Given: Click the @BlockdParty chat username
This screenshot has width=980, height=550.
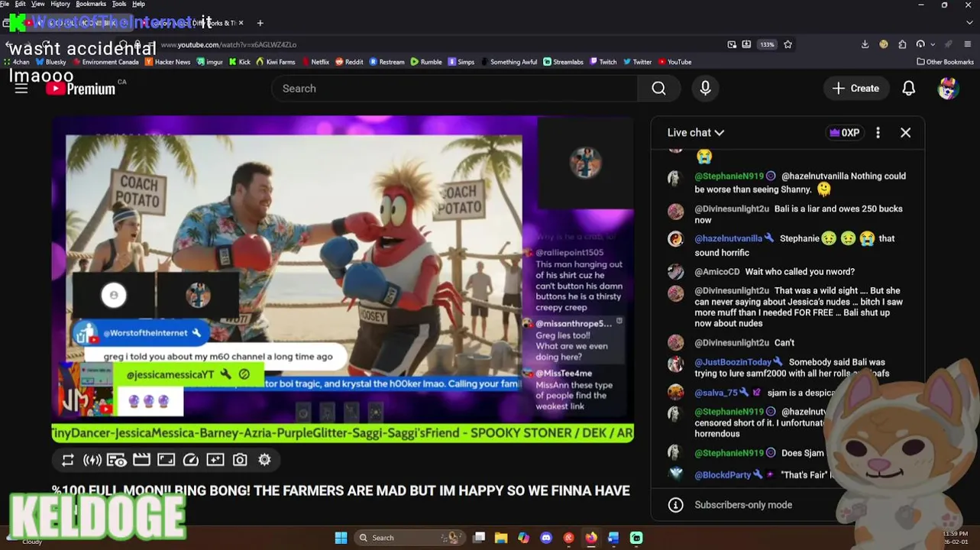Looking at the screenshot, I should (723, 475).
